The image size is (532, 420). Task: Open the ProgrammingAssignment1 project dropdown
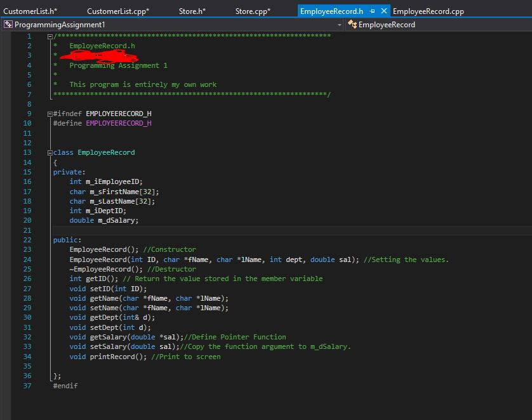click(340, 23)
